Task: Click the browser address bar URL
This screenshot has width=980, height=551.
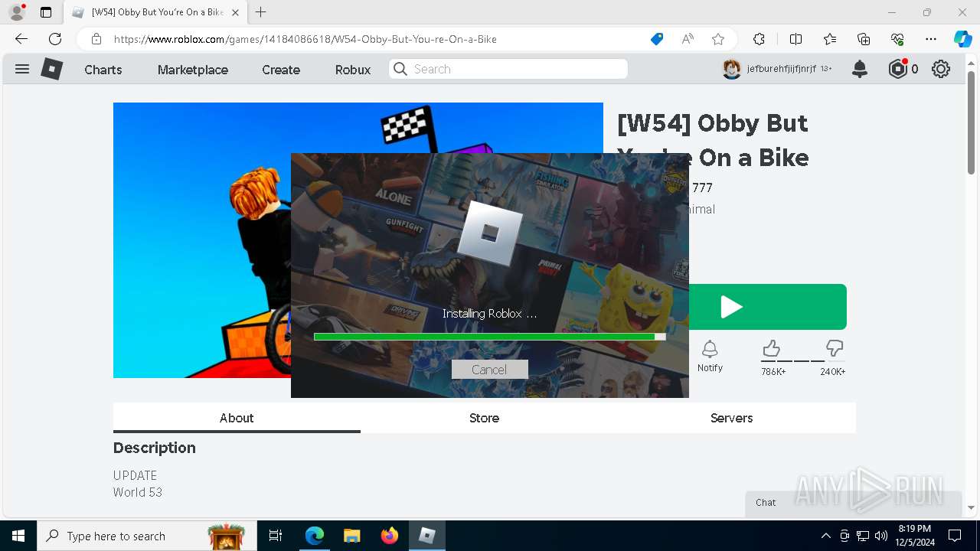Action: (305, 39)
